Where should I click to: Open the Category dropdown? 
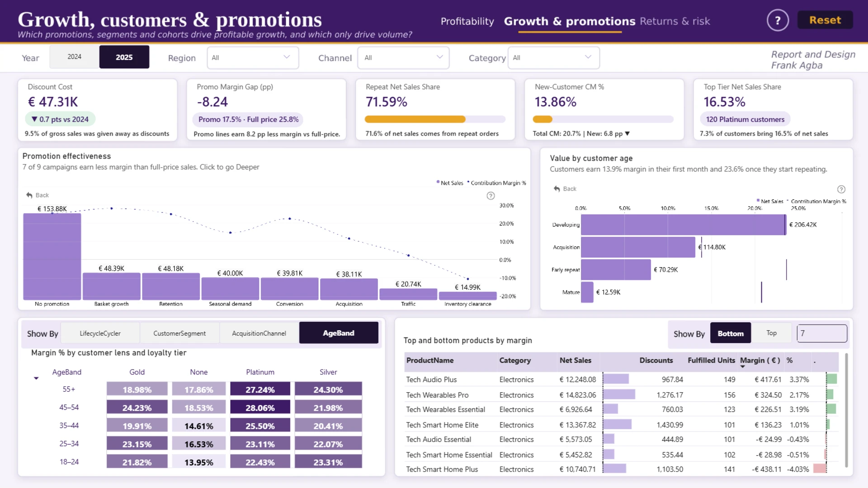[x=554, y=58]
